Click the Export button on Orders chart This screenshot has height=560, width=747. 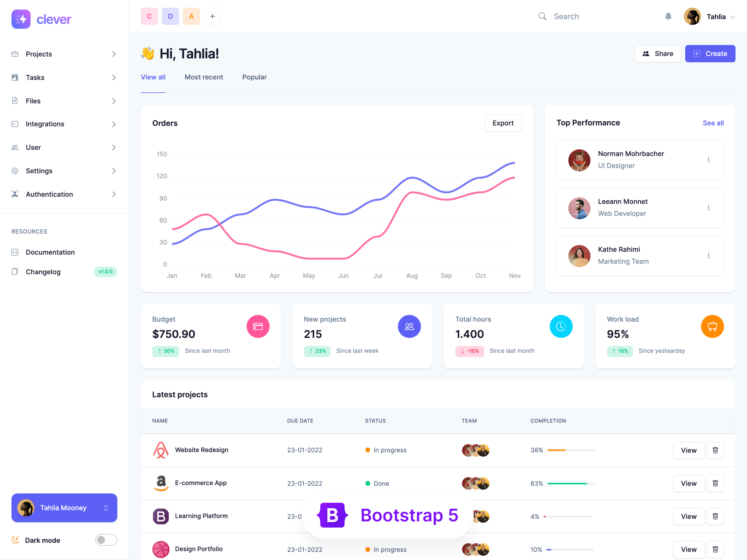[503, 122]
